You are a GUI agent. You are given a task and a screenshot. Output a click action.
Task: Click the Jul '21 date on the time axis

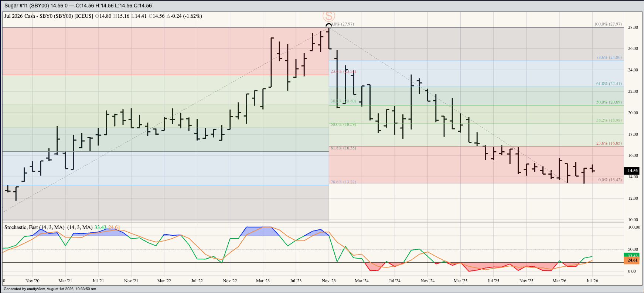[98, 281]
